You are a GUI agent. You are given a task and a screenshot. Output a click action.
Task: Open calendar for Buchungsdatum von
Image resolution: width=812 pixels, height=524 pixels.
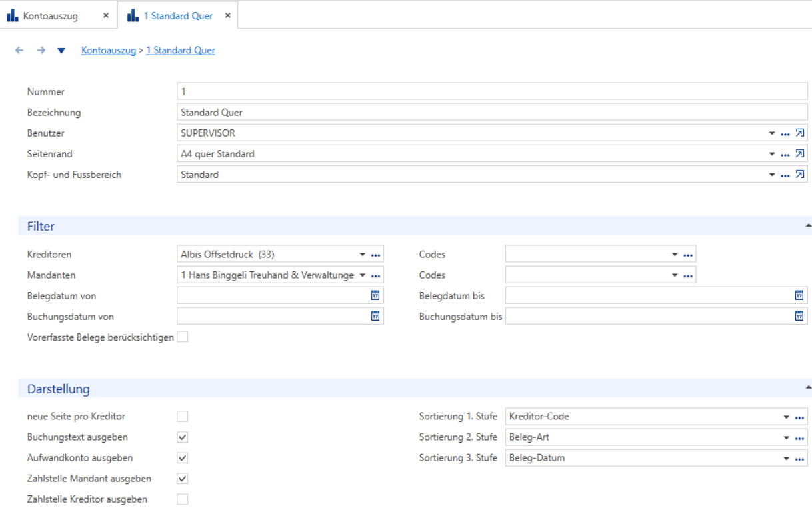coord(375,316)
